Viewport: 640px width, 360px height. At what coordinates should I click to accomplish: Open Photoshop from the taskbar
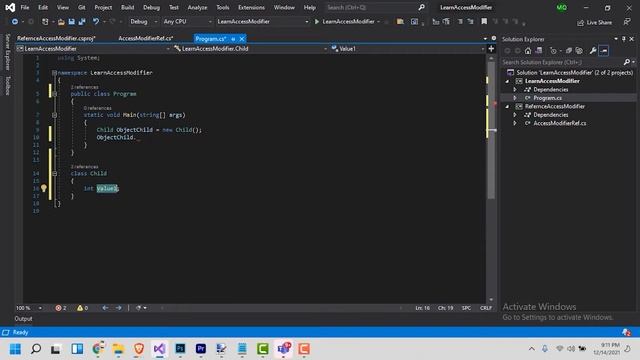[x=180, y=349]
